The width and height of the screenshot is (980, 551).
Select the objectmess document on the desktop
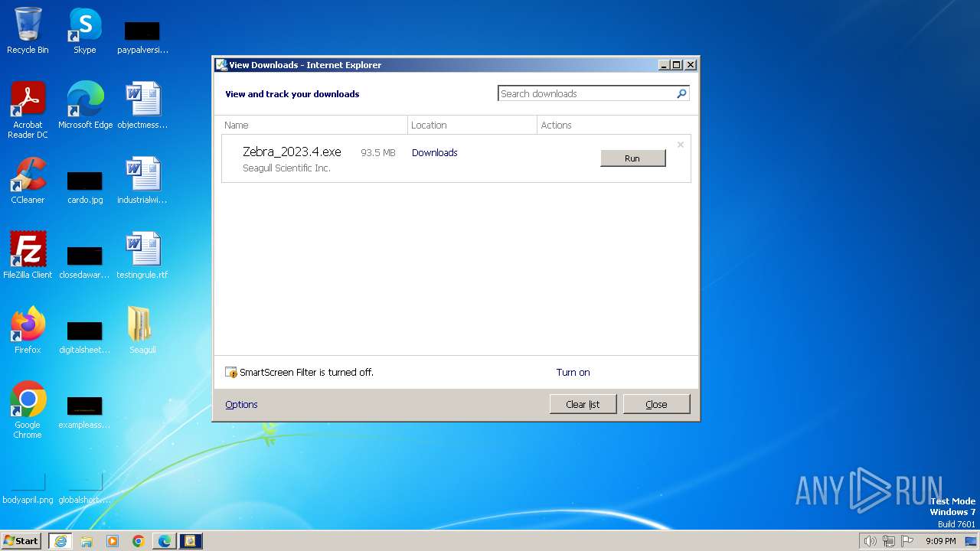142,105
